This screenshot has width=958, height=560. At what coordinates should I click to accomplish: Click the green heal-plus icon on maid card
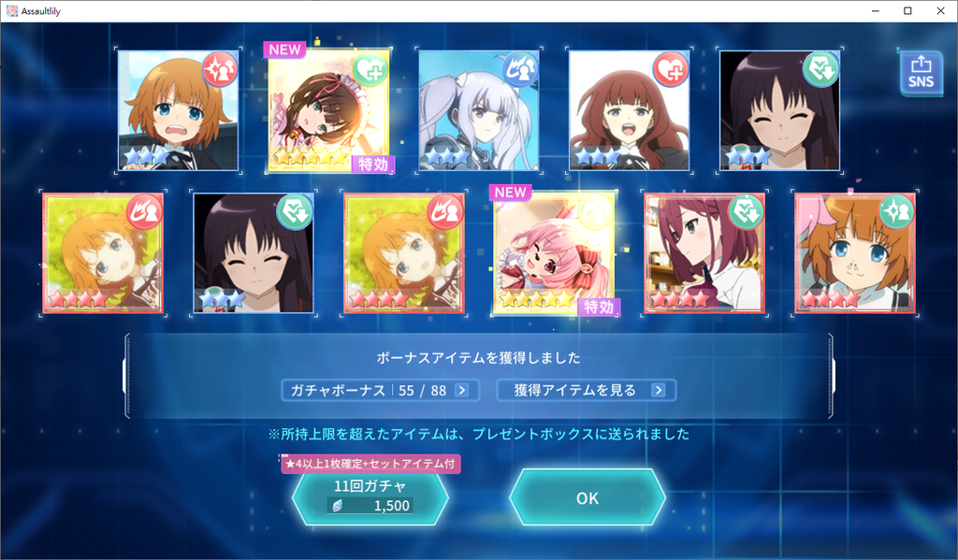click(x=370, y=69)
